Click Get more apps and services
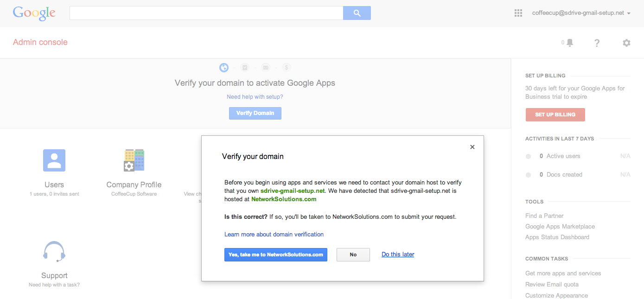 point(563,273)
